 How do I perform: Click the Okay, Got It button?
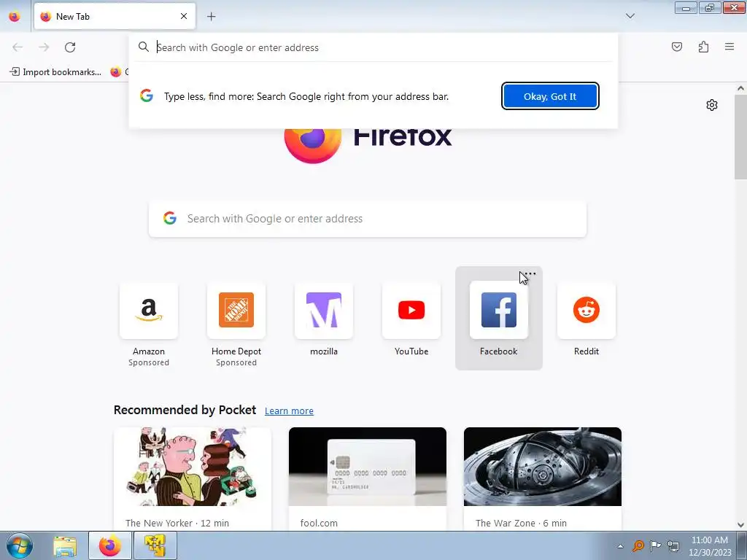550,96
